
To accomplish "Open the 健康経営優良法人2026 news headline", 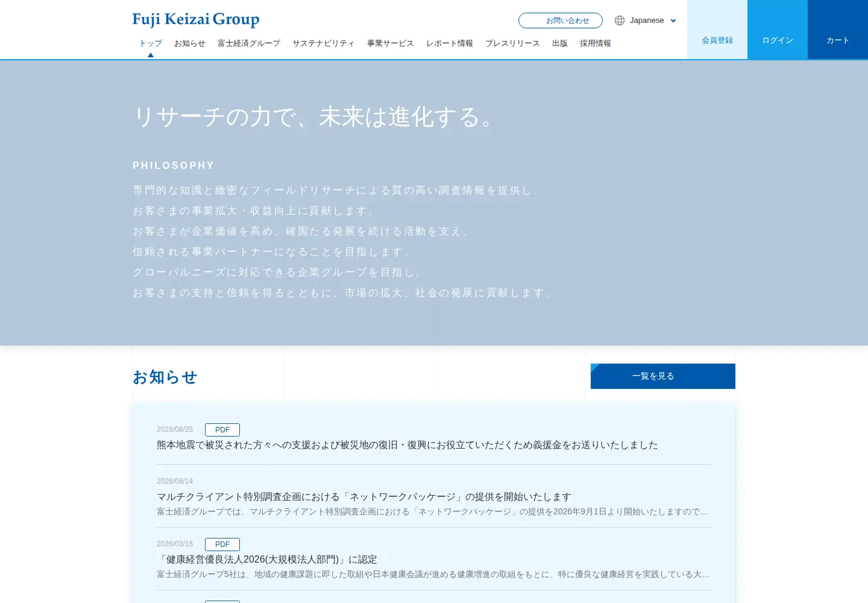I will coord(267,560).
